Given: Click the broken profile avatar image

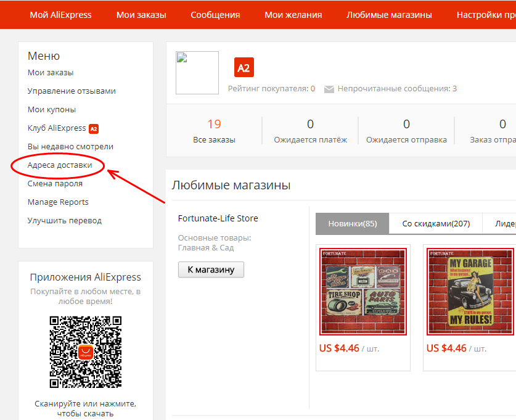Looking at the screenshot, I should 197,73.
